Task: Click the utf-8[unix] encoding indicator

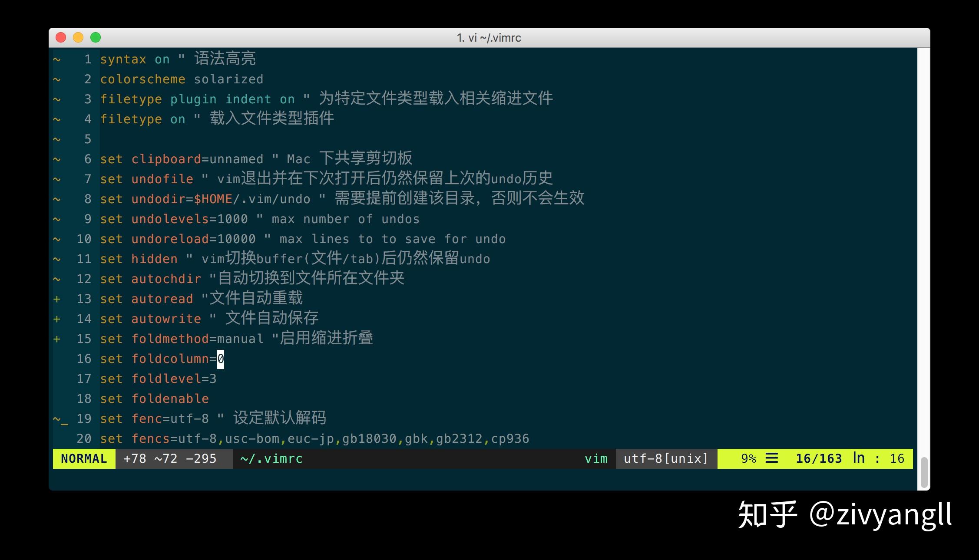Action: coord(665,458)
